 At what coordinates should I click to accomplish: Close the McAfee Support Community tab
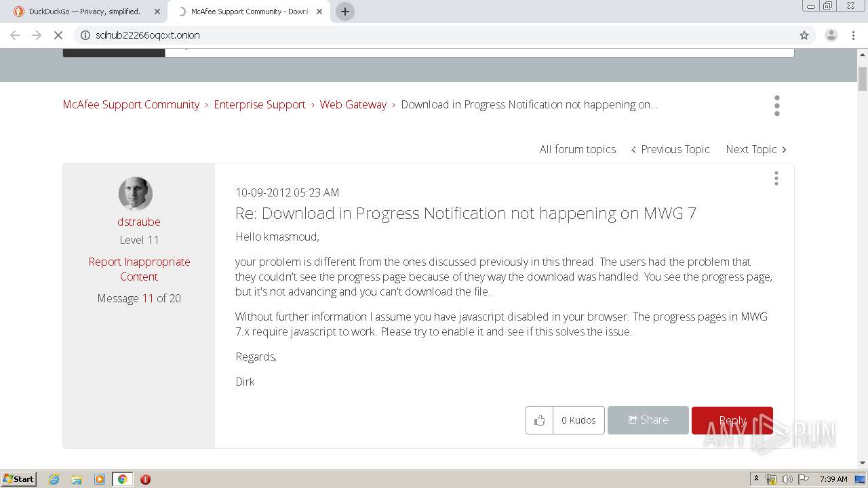pos(319,12)
